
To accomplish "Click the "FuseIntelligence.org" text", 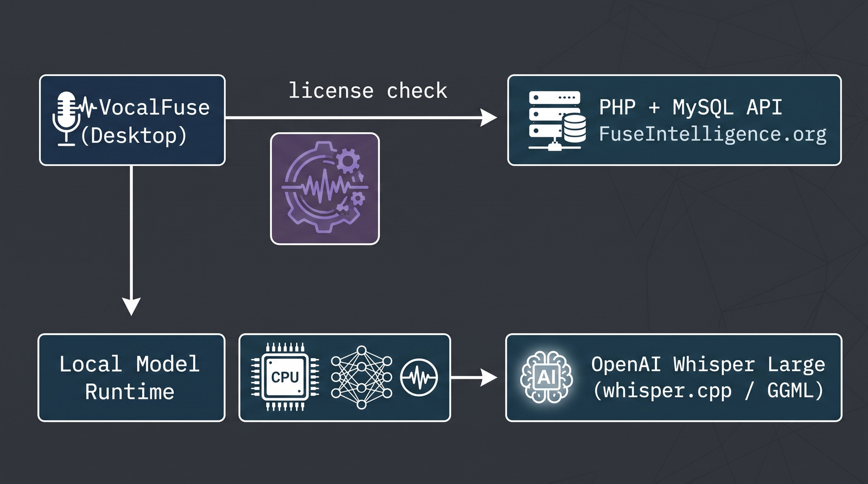I will click(713, 134).
